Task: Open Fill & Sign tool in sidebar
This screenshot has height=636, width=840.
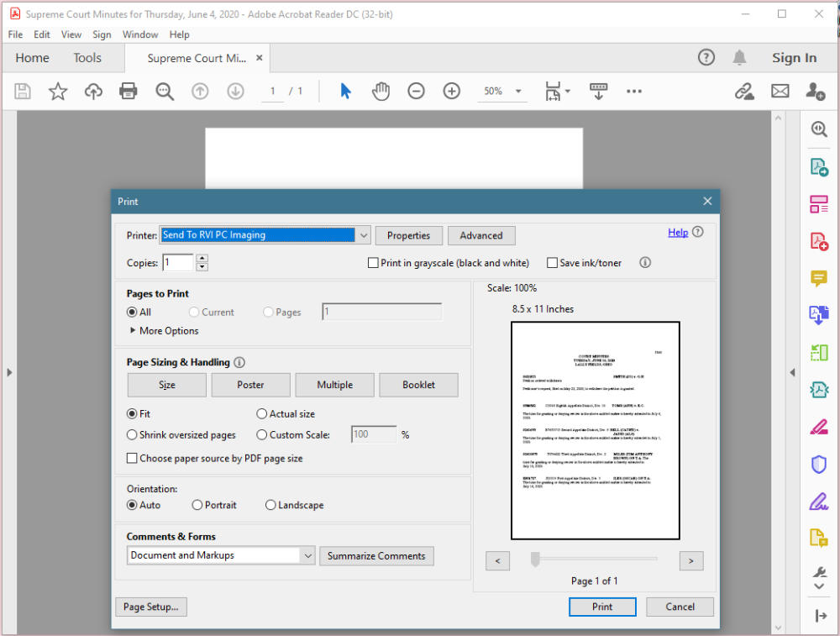Action: (818, 502)
